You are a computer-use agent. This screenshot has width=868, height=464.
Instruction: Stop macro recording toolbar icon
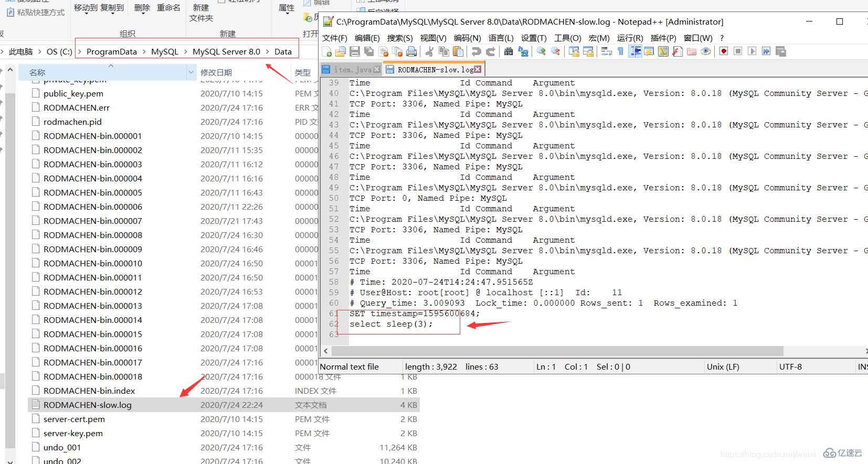[738, 51]
